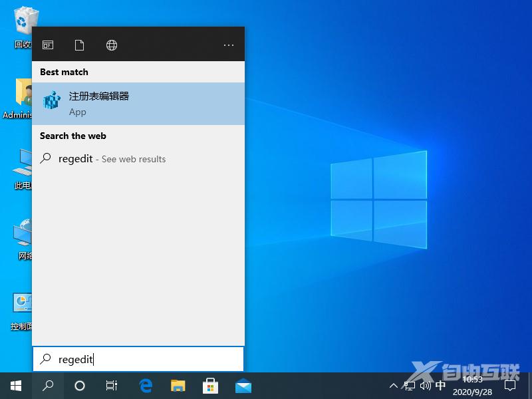The image size is (532, 399).
Task: Open File Explorer from the taskbar
Action: 178,386
